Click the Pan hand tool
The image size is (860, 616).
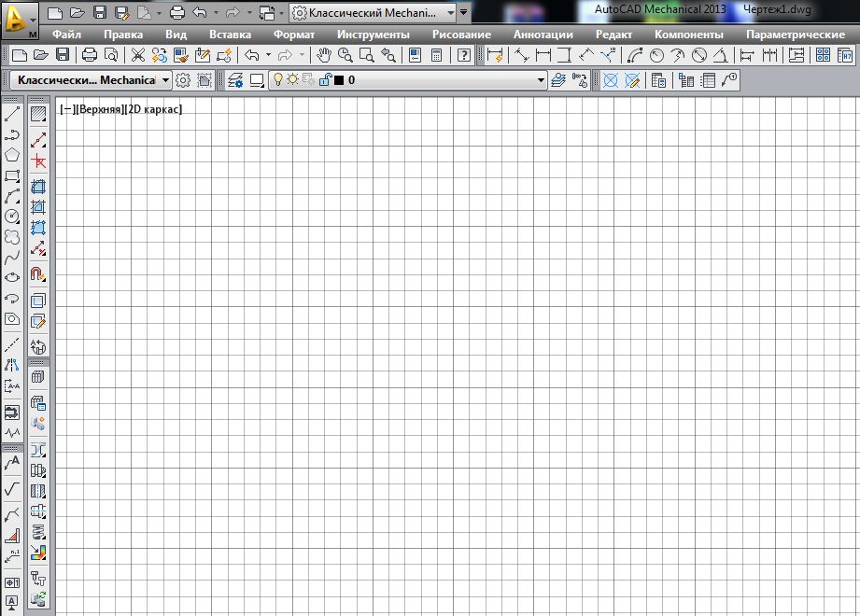coord(324,55)
